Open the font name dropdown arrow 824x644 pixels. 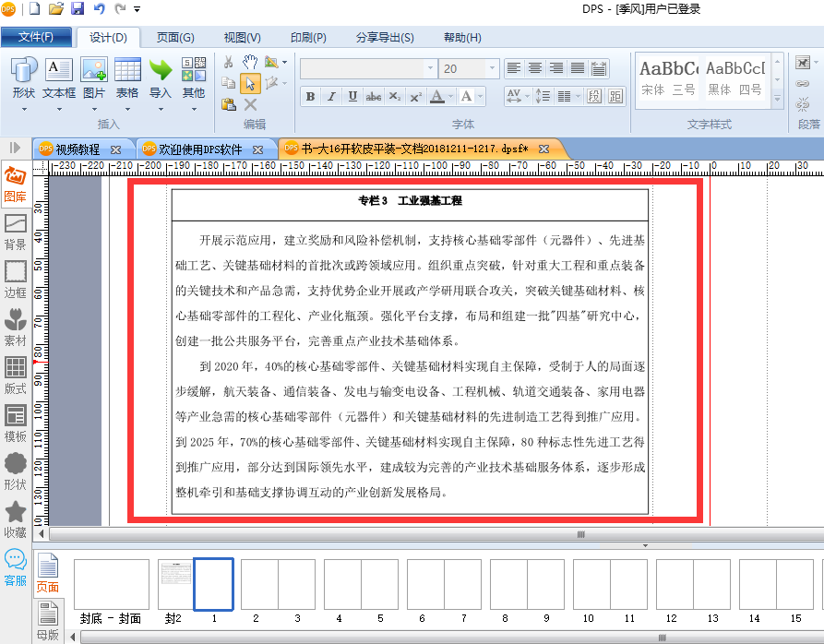pyautogui.click(x=430, y=68)
